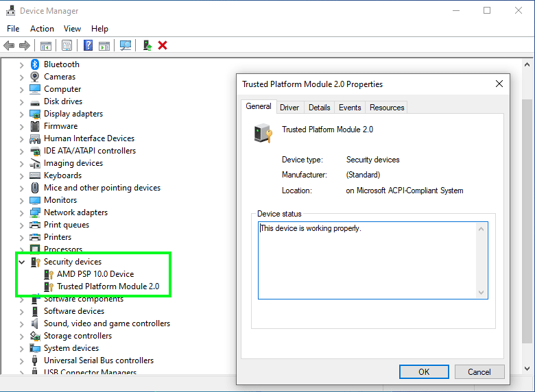The width and height of the screenshot is (535, 392).
Task: Expand the Software devices node
Action: click(x=21, y=312)
